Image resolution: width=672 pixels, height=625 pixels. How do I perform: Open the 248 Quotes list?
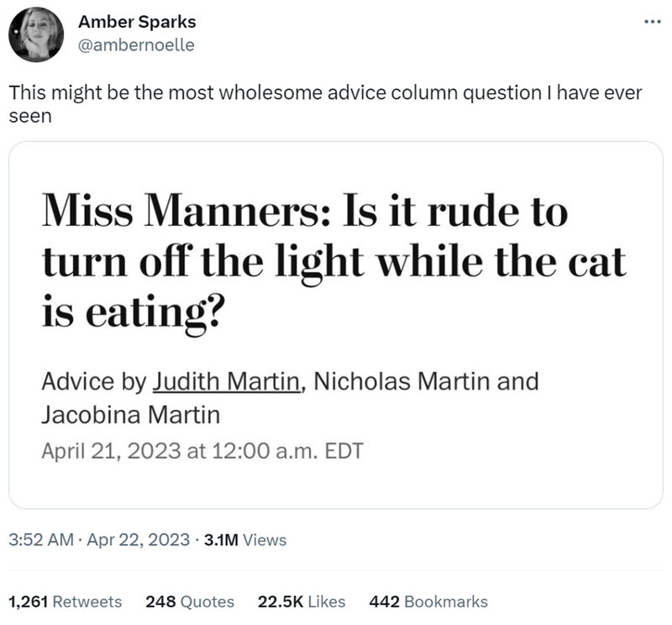[x=190, y=601]
